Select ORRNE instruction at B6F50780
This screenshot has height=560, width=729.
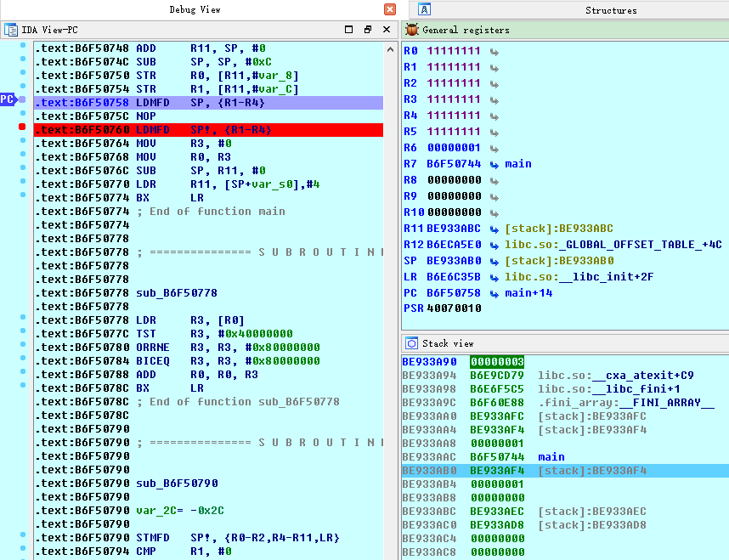pyautogui.click(x=228, y=348)
